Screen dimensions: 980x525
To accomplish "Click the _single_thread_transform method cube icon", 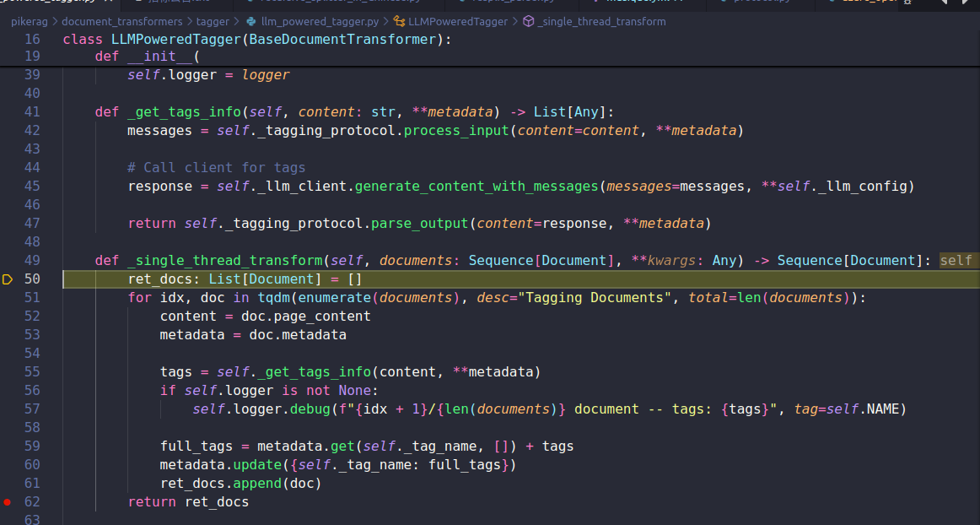I will [529, 21].
